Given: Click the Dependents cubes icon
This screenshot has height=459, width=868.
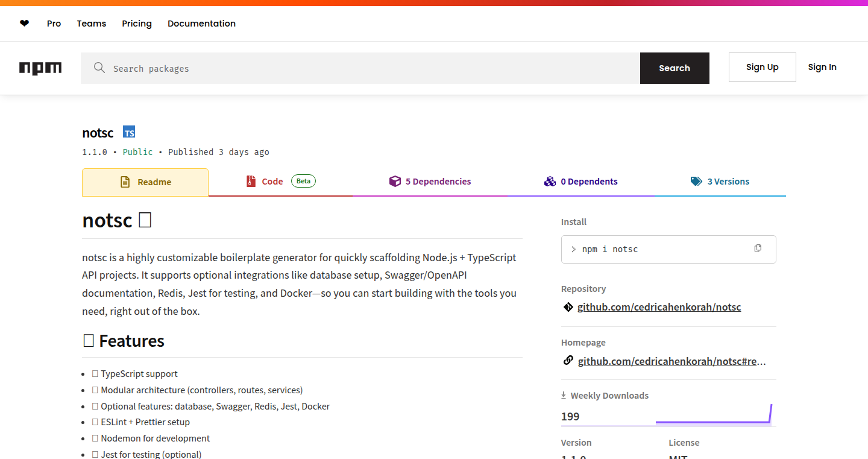Looking at the screenshot, I should point(550,181).
